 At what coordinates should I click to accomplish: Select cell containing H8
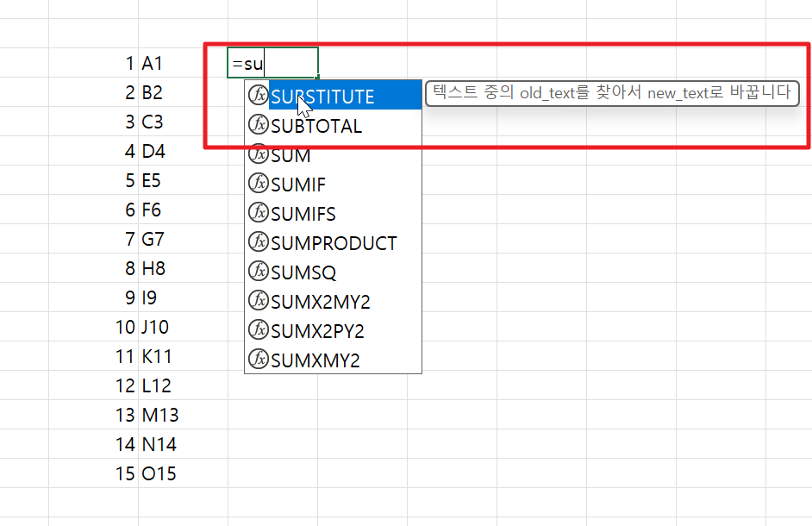pos(184,268)
